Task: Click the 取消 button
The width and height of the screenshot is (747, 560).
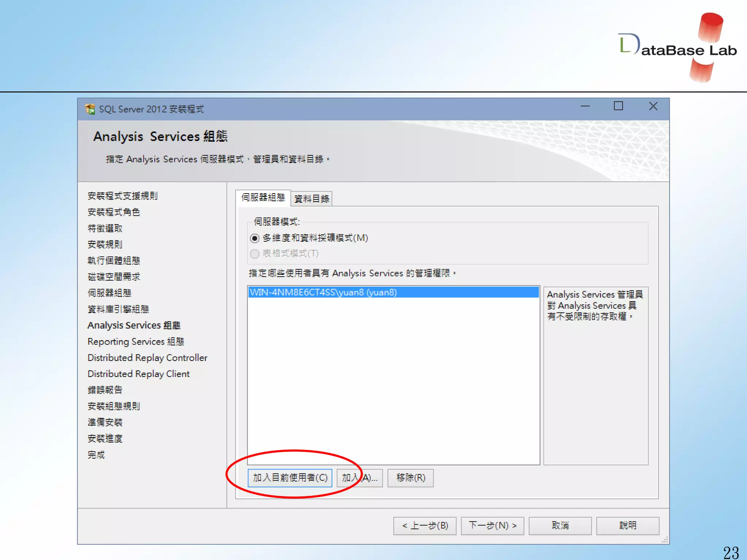Action: [x=560, y=526]
